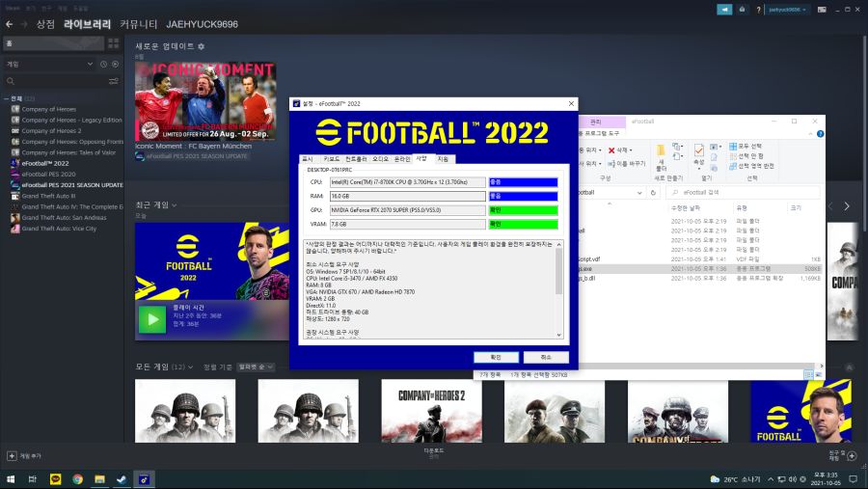
Task: Open the 게임 library filter dropdown
Action: coord(49,65)
